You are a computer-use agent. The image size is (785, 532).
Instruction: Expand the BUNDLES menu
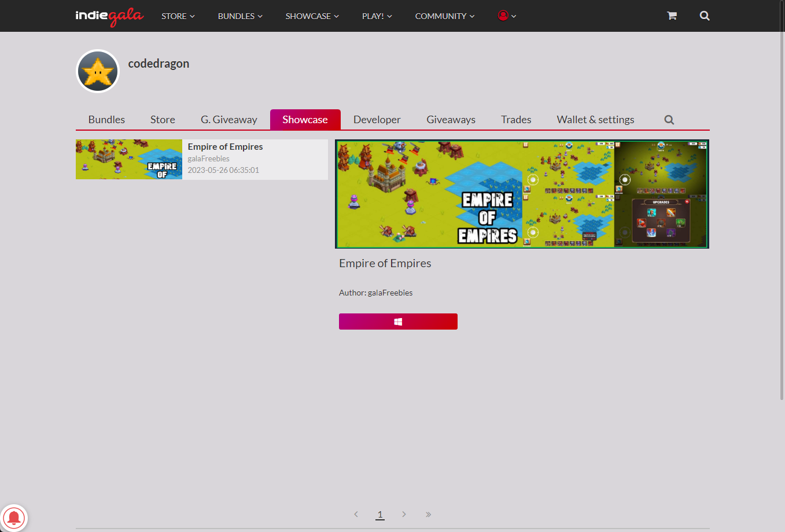240,16
